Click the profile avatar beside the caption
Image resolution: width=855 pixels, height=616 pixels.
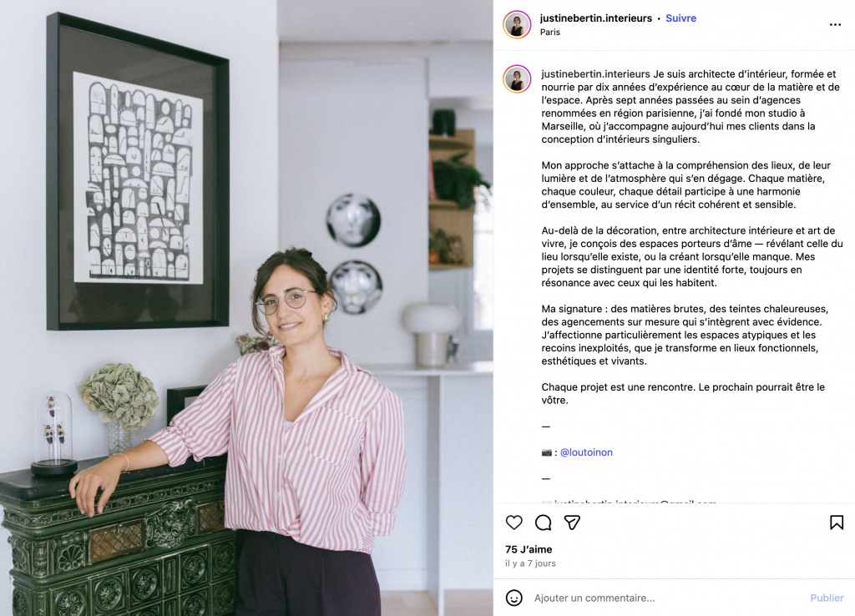(x=517, y=79)
